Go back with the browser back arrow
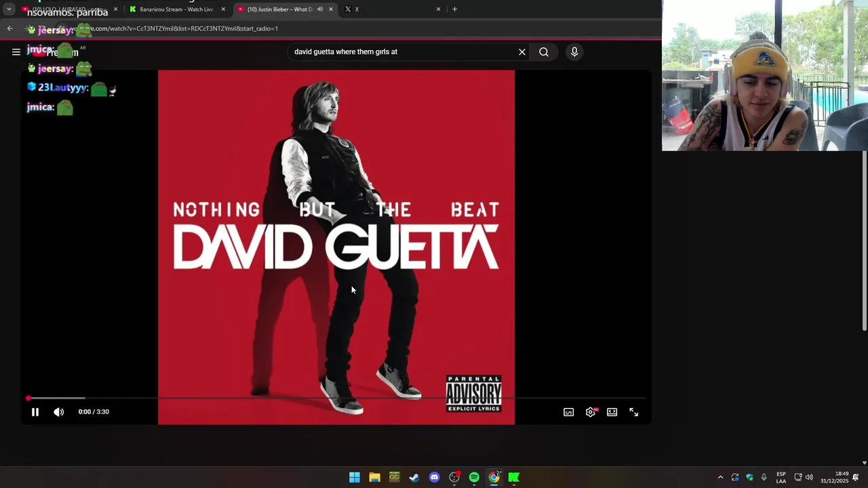 click(9, 28)
